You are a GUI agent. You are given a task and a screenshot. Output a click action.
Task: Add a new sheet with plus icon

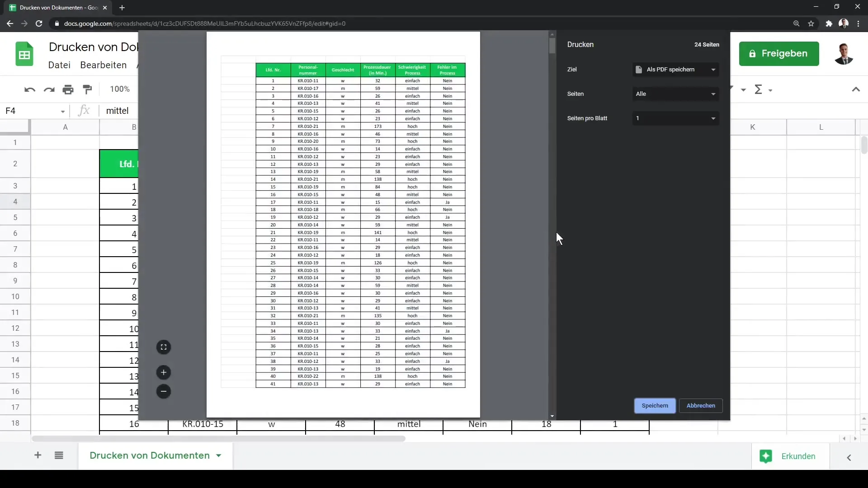tap(38, 455)
